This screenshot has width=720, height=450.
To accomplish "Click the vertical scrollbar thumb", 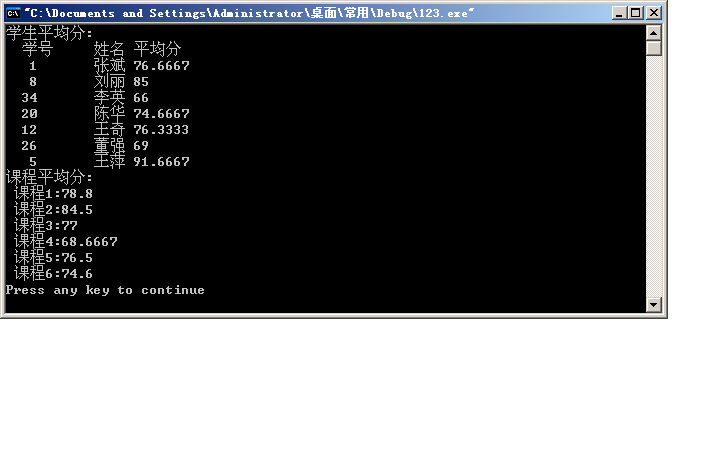I will coord(653,48).
